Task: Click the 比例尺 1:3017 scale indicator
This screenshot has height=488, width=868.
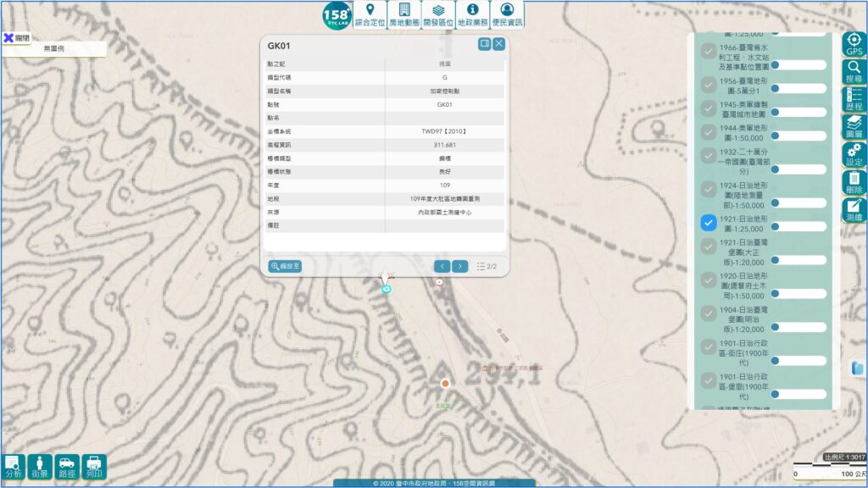Action: (845, 457)
